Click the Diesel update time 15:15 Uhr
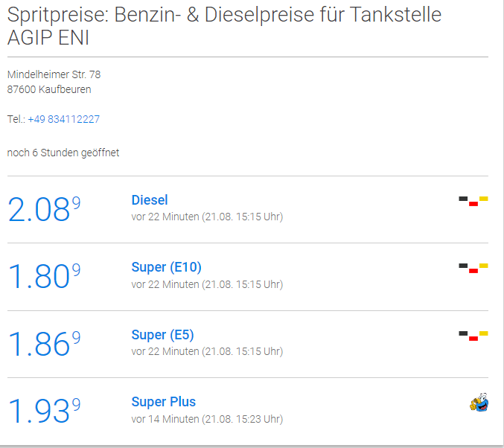Screen dimensions: 504x448 [259, 217]
